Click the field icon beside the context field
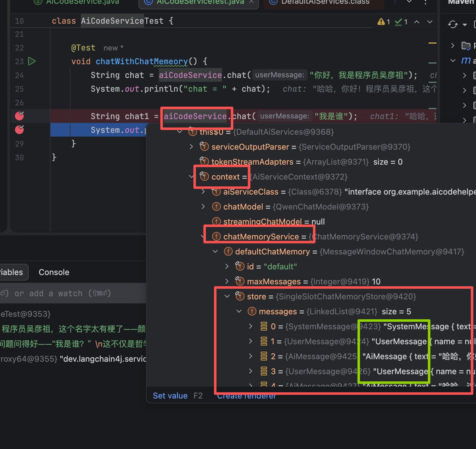This screenshot has width=476, height=449. click(204, 176)
